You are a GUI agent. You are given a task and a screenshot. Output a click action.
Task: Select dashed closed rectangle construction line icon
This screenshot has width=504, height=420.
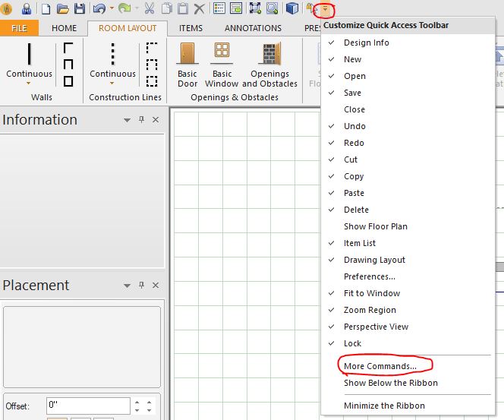(152, 81)
